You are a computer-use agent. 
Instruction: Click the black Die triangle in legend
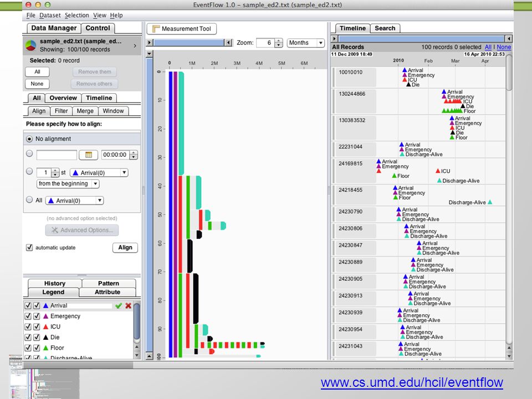pyautogui.click(x=46, y=337)
